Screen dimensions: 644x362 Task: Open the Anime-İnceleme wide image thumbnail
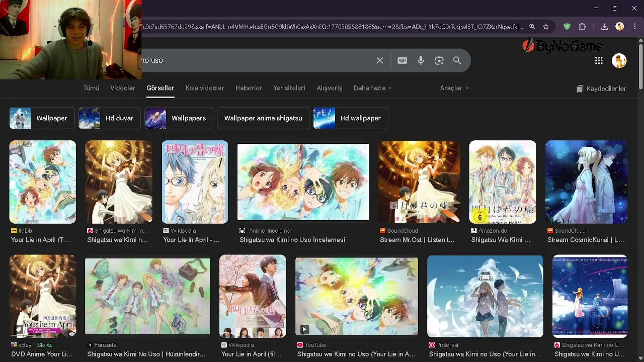pyautogui.click(x=303, y=182)
